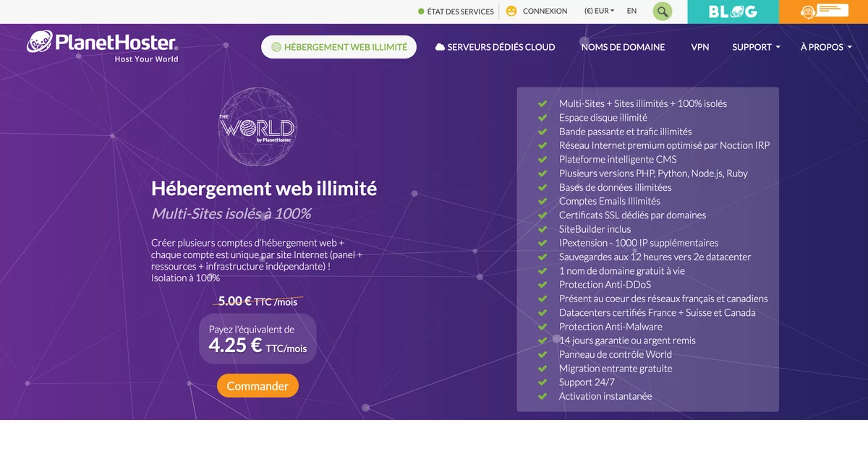Click checkmark beside Protection Anti-Malware
This screenshot has width=868, height=459.
tap(542, 327)
